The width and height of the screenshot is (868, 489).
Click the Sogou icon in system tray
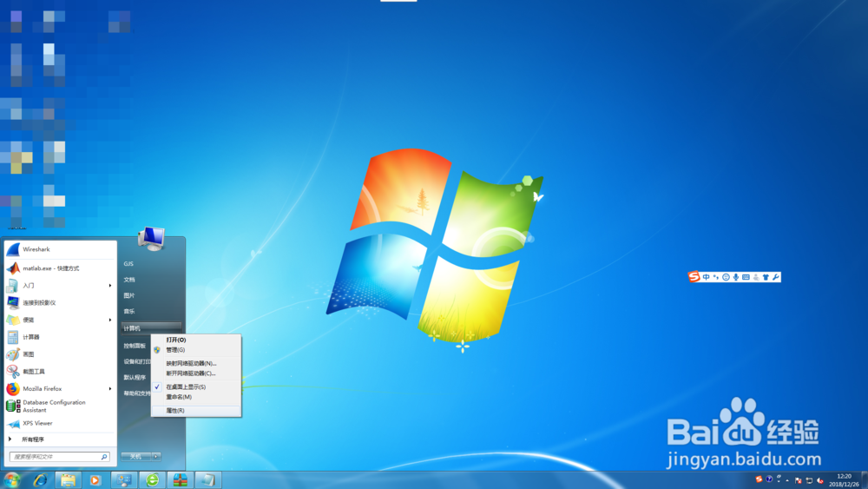[x=759, y=479]
